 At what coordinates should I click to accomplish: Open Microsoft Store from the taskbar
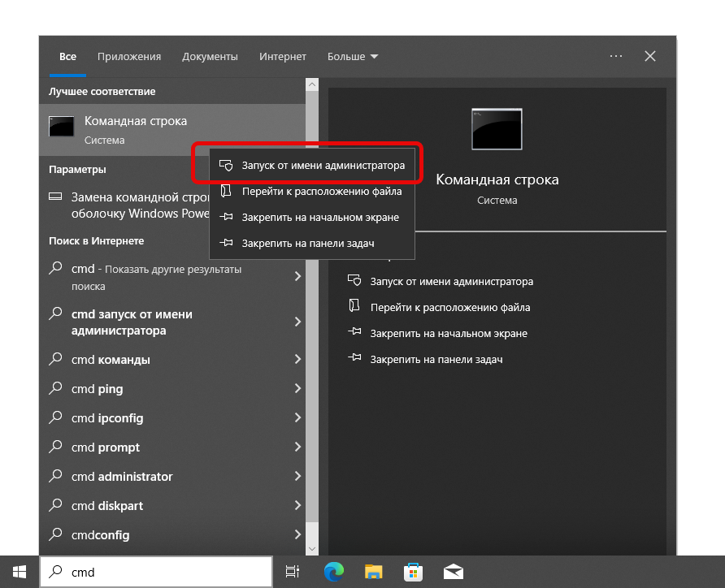click(x=413, y=572)
